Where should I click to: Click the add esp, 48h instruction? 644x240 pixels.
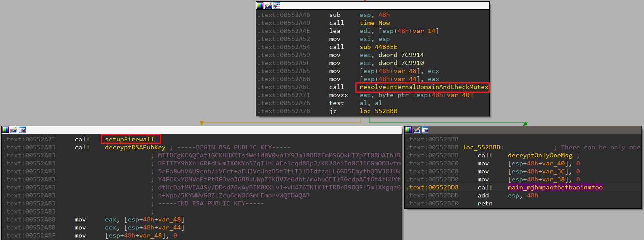(508, 195)
